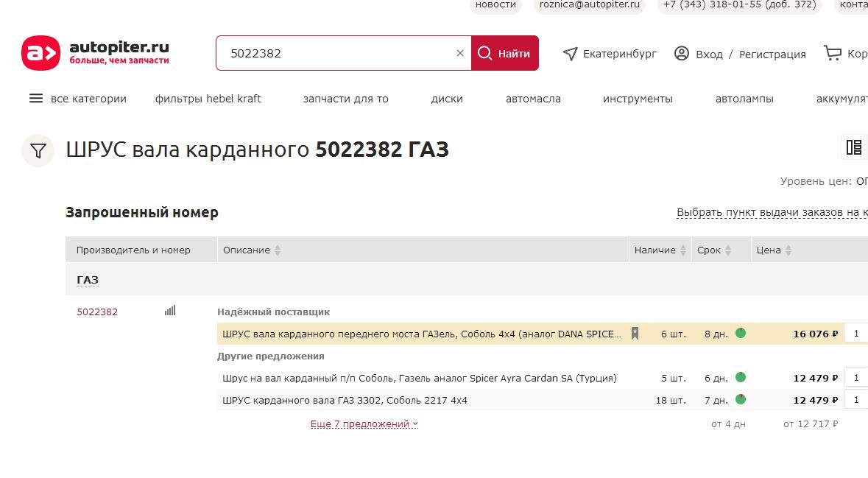Go to автомасла category

tap(533, 99)
